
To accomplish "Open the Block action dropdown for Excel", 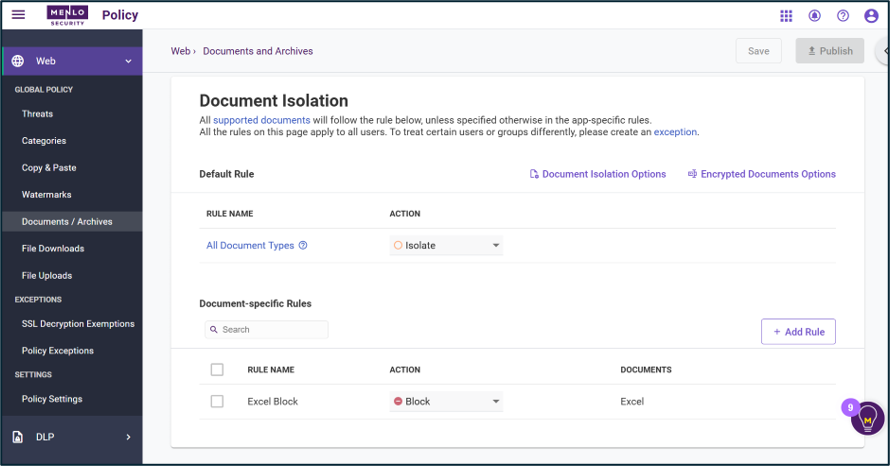I will [446, 401].
